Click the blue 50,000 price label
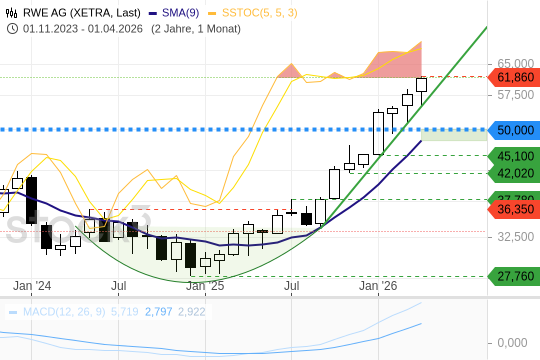540x360 pixels. click(x=514, y=130)
